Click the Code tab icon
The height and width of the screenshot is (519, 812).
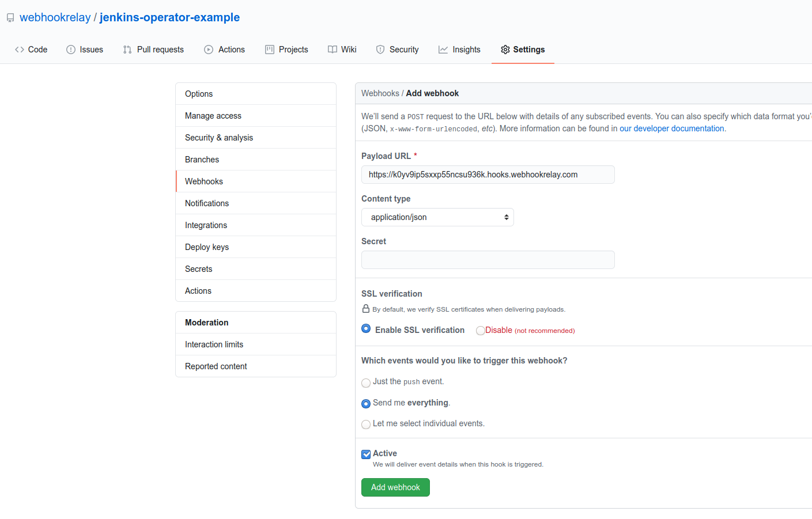click(x=18, y=50)
